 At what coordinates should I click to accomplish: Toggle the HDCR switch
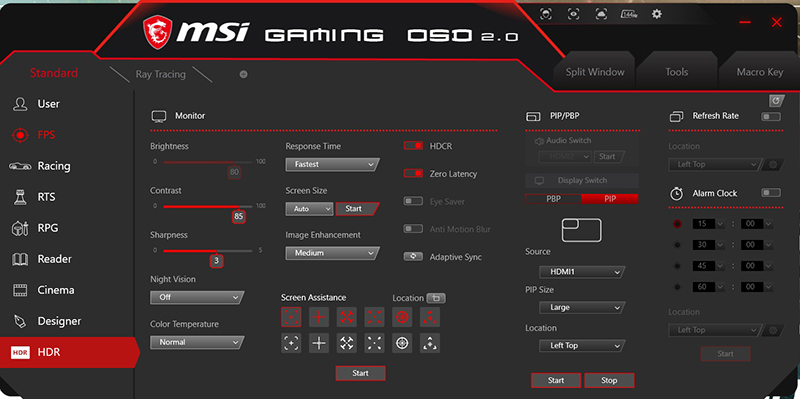coord(413,146)
